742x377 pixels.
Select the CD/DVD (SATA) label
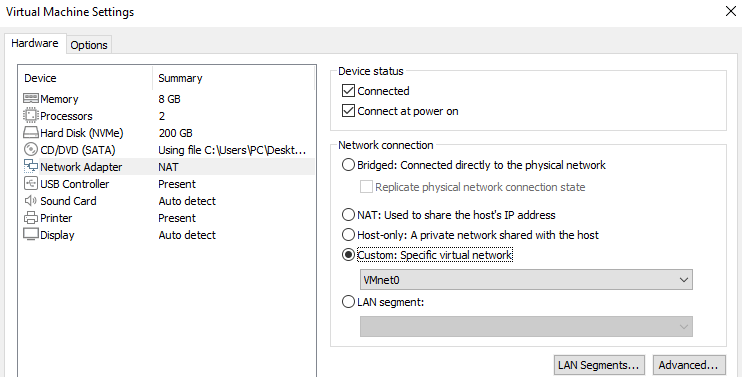pos(78,150)
